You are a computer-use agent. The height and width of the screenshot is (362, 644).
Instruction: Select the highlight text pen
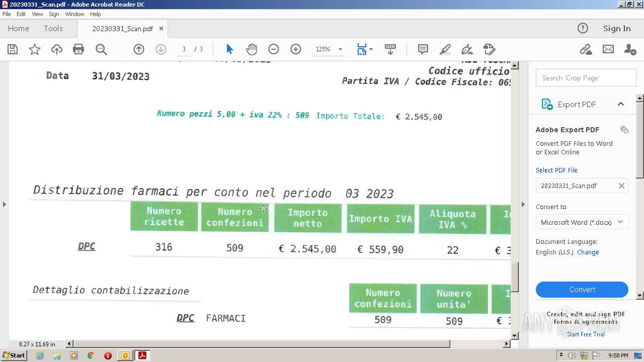pyautogui.click(x=445, y=49)
